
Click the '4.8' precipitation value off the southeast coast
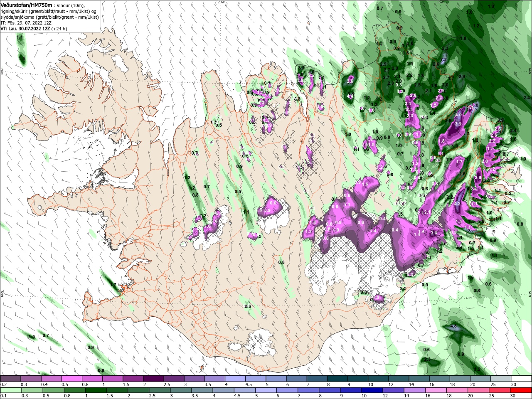click(453, 326)
